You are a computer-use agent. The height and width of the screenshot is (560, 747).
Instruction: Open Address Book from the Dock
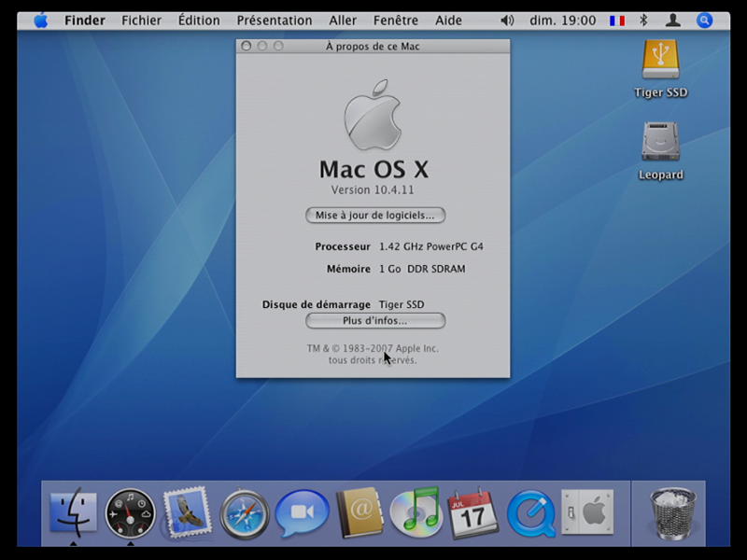[359, 512]
